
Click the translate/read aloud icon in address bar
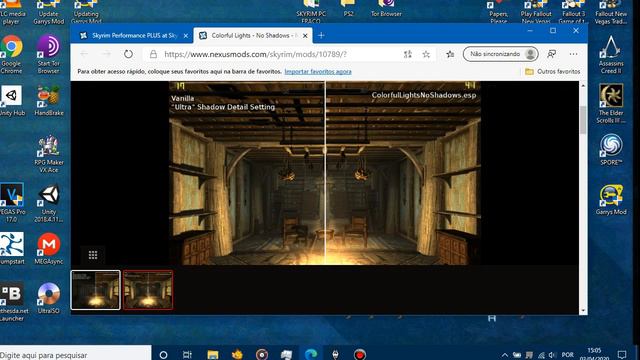click(x=408, y=54)
